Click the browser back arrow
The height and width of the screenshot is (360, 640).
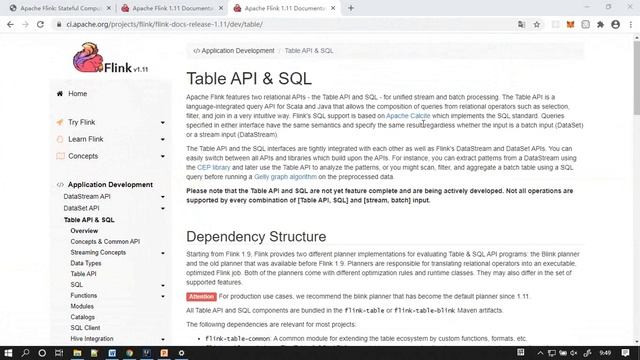[10, 24]
